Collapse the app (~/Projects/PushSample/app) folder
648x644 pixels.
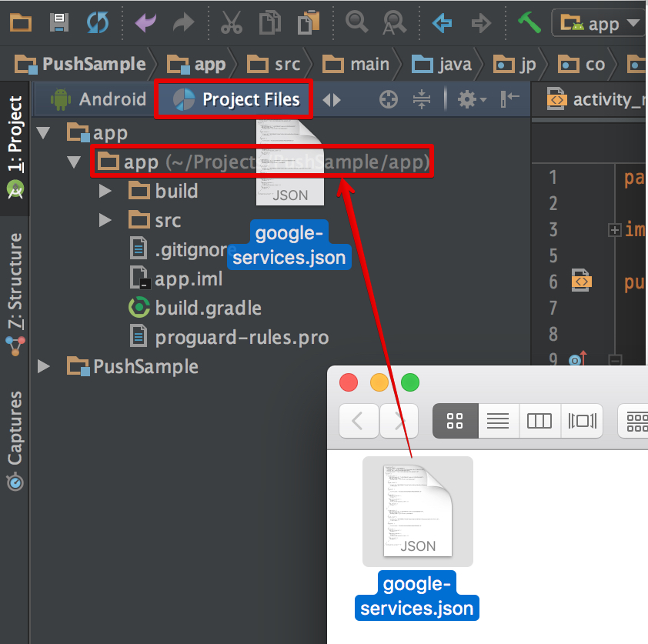pos(74,162)
